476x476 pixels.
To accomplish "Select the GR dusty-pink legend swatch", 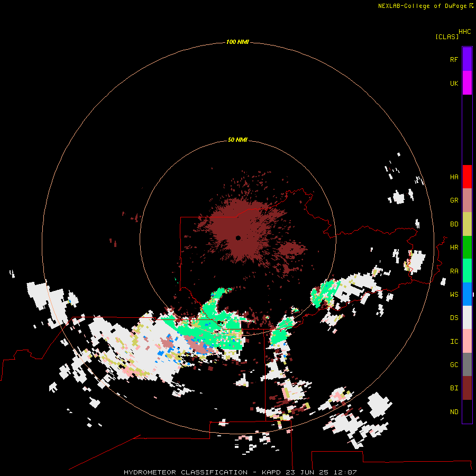I will point(467,200).
